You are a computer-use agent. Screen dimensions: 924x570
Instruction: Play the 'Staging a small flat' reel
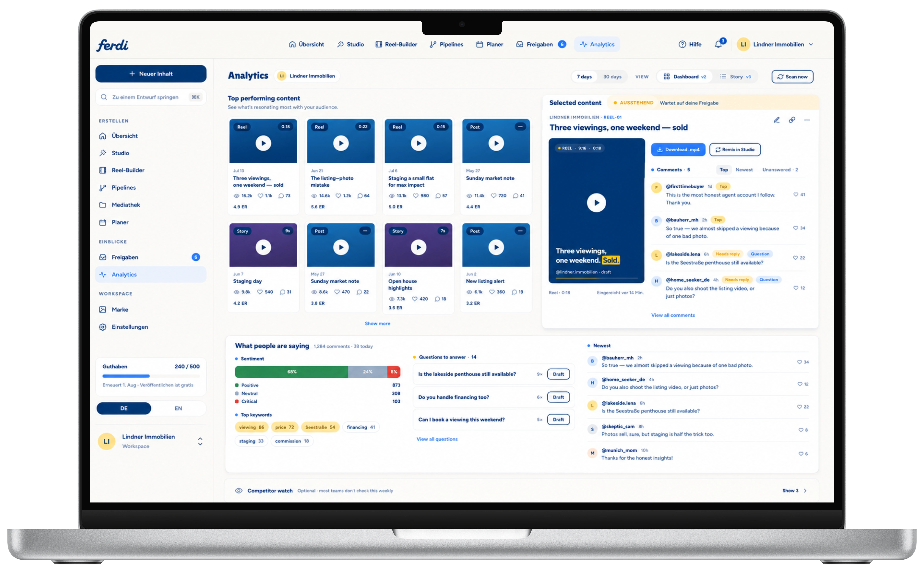(418, 143)
